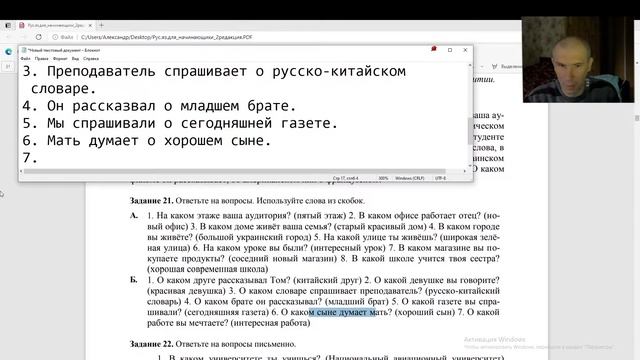Click line "6. Мать думает о хорошем сыне."
This screenshot has width=640, height=360.
click(147, 141)
